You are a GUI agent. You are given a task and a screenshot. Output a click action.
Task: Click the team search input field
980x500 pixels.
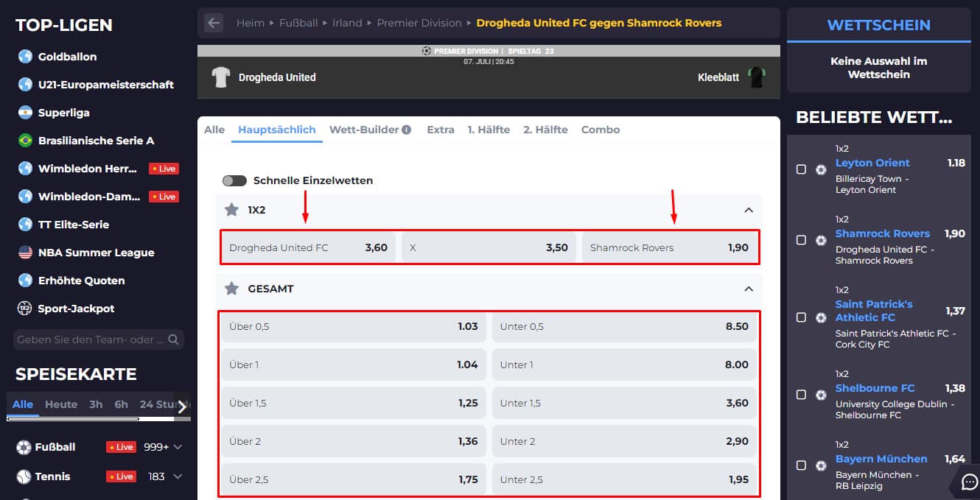coord(99,339)
